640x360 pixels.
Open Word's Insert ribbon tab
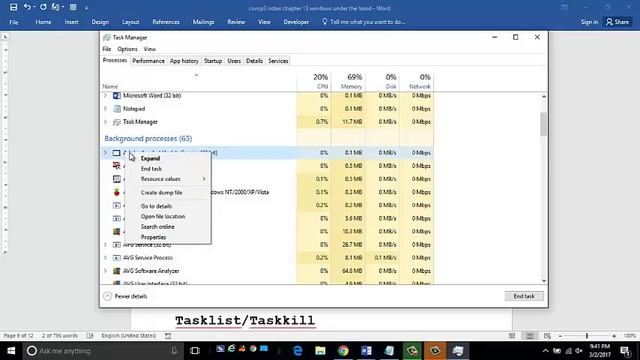click(71, 22)
